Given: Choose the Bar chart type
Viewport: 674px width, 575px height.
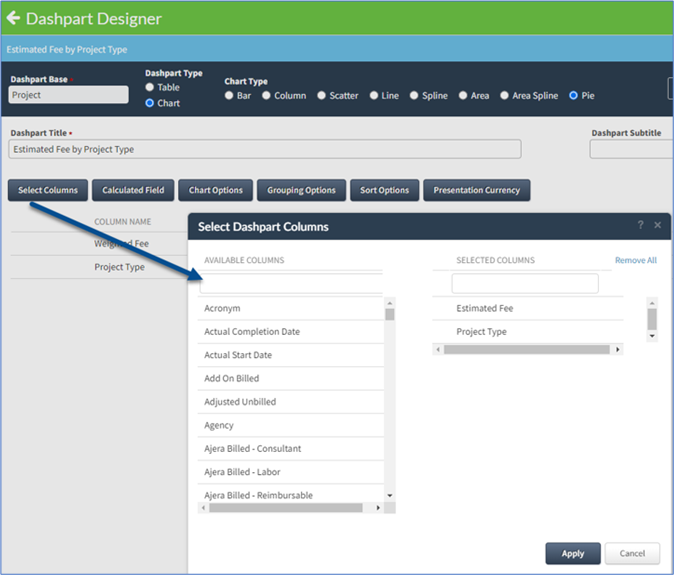Looking at the screenshot, I should pos(230,96).
